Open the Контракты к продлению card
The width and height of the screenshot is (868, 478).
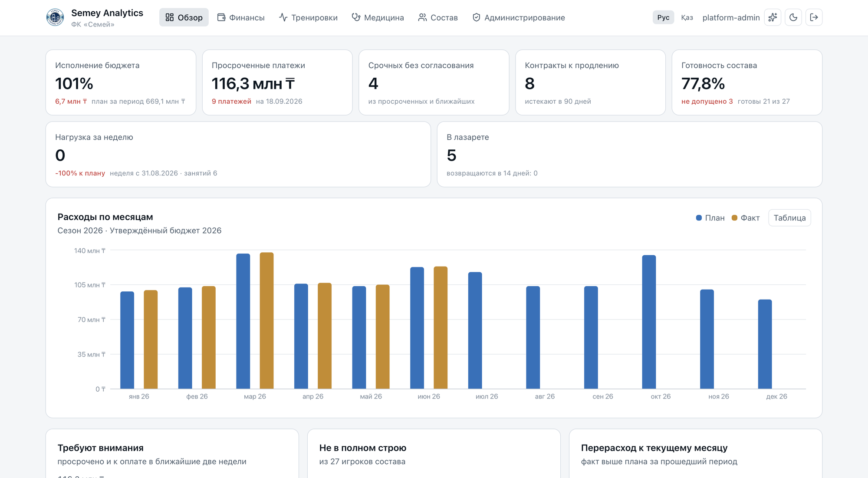pos(590,82)
